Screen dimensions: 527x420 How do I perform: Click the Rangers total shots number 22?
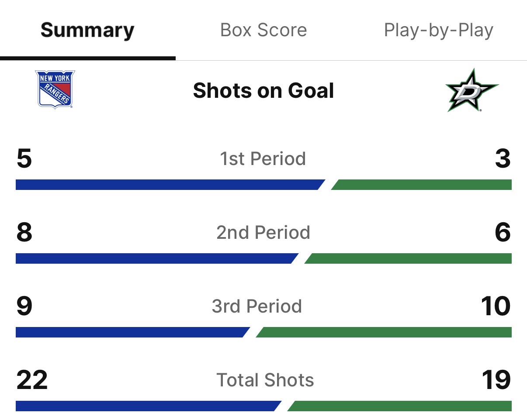pos(32,380)
